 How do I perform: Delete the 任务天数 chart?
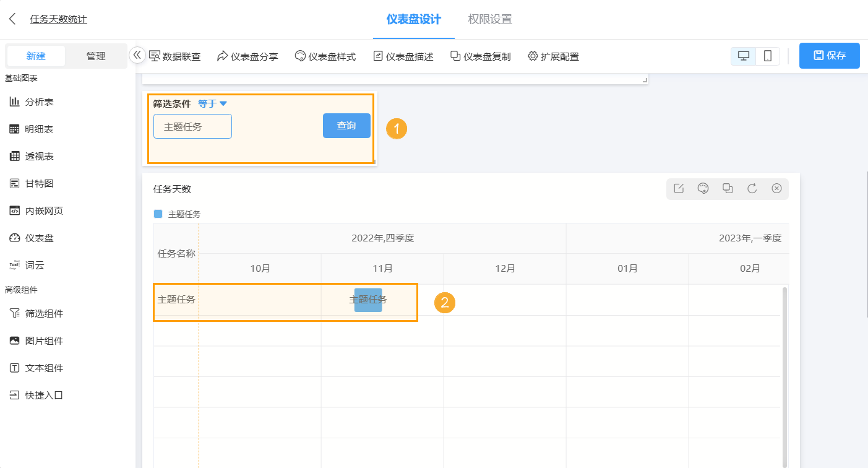(x=777, y=189)
